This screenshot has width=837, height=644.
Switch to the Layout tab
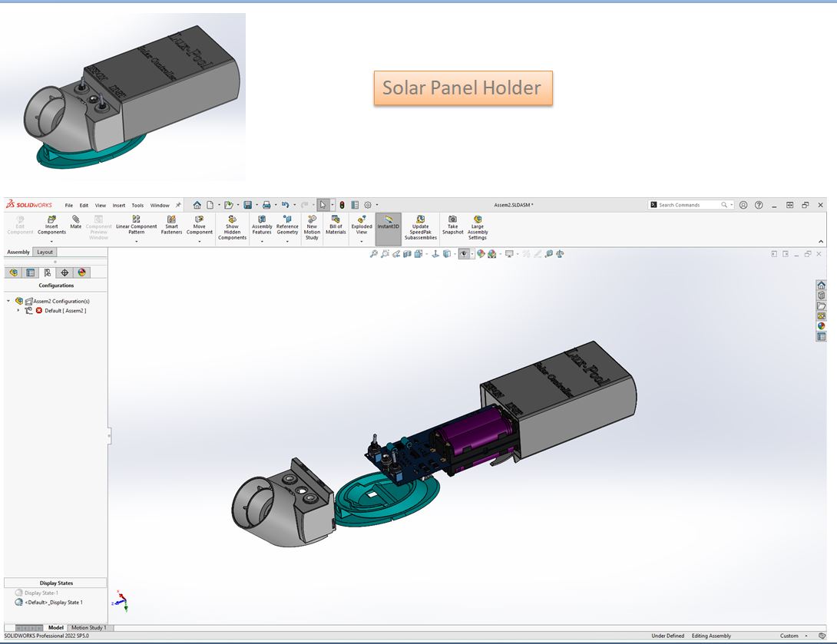tap(45, 252)
